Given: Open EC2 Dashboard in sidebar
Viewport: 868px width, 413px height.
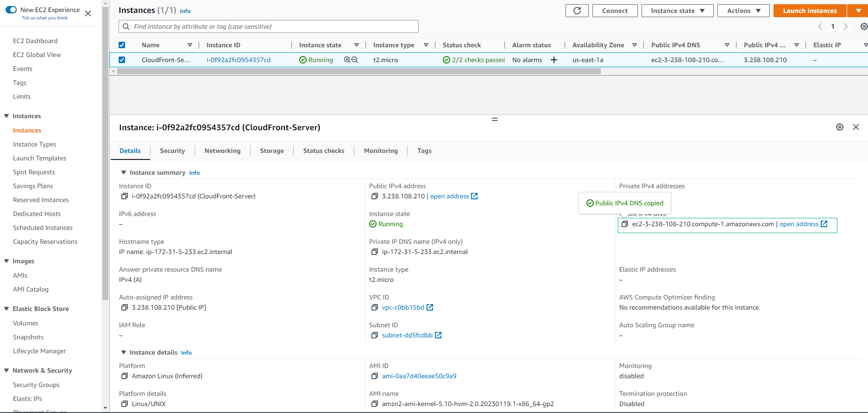Looking at the screenshot, I should coord(35,41).
